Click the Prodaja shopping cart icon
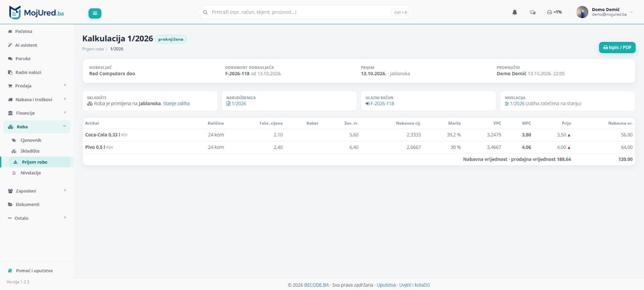This screenshot has width=644, height=290. pyautogui.click(x=10, y=86)
